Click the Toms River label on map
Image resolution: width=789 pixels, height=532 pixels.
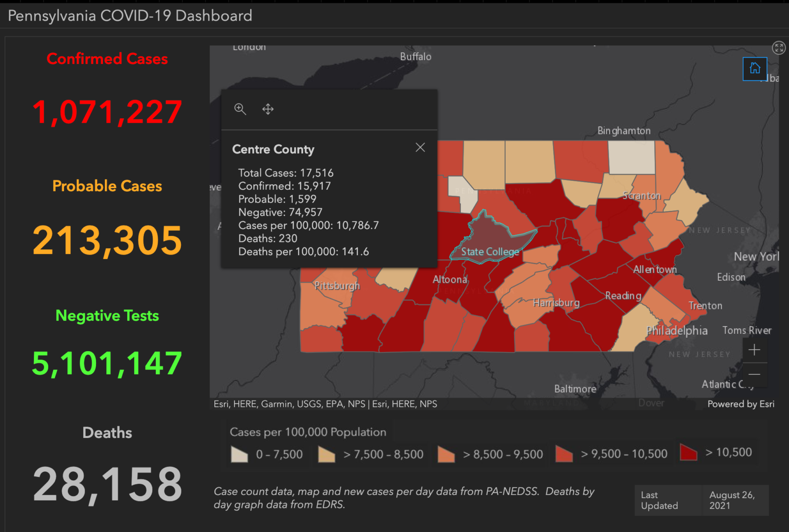[x=747, y=331]
